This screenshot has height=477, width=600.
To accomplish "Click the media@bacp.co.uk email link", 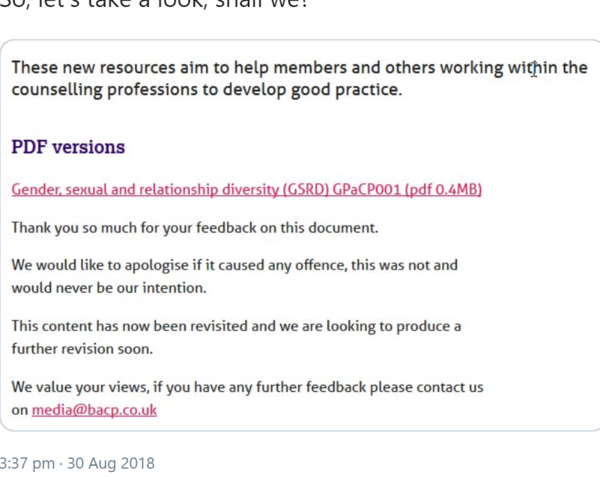I will coord(94,410).
